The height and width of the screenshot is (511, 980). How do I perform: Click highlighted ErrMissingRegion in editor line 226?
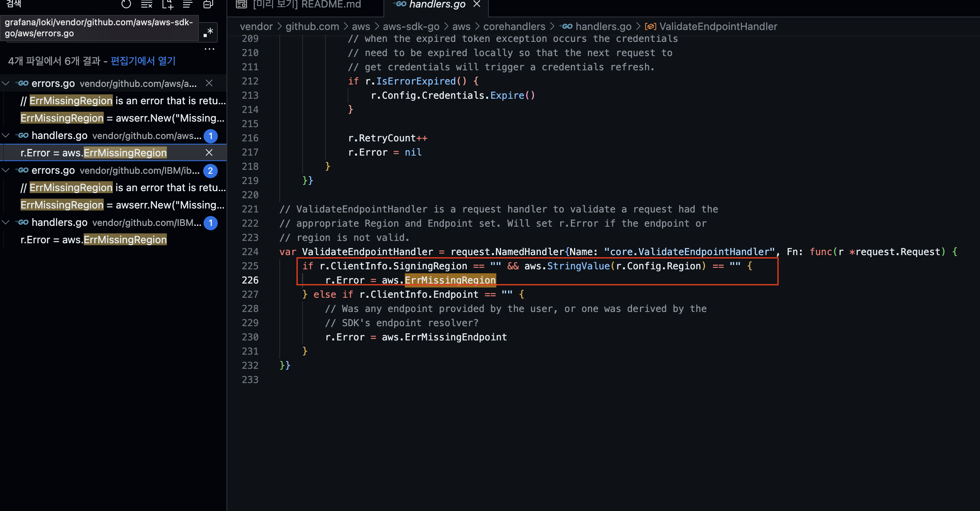450,280
